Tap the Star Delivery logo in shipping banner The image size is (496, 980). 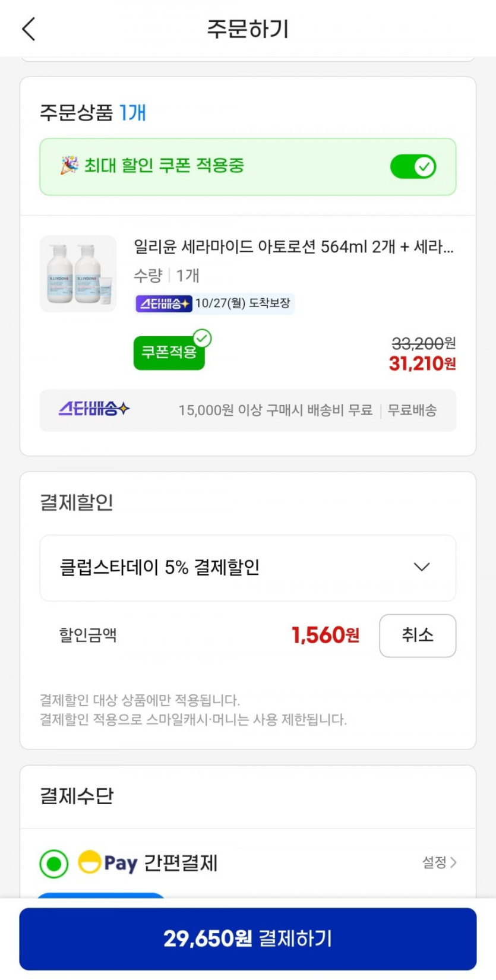point(94,409)
